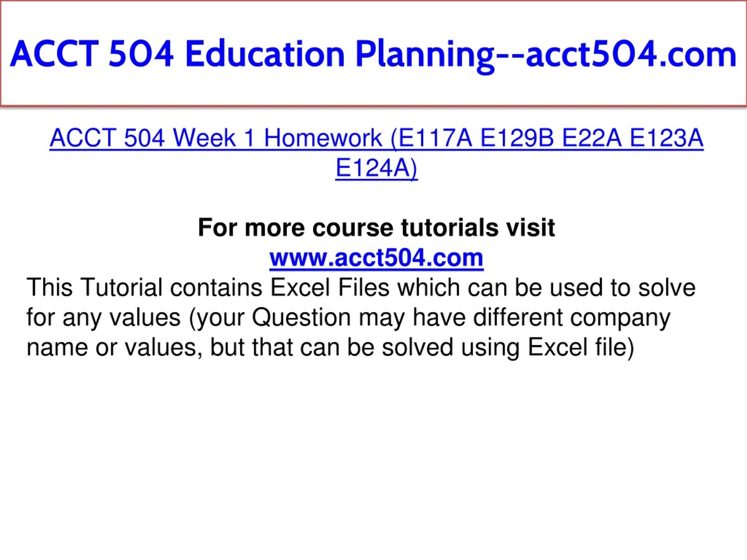This screenshot has width=747, height=560.
Task: Select the bold For more course tutorials visit text
Action: pos(376,228)
